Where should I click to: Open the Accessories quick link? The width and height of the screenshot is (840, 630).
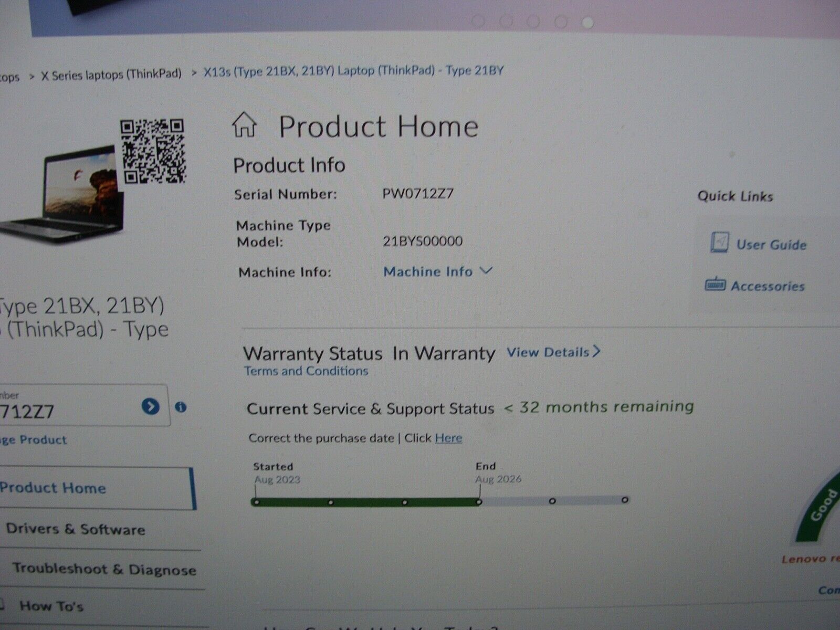tap(768, 286)
